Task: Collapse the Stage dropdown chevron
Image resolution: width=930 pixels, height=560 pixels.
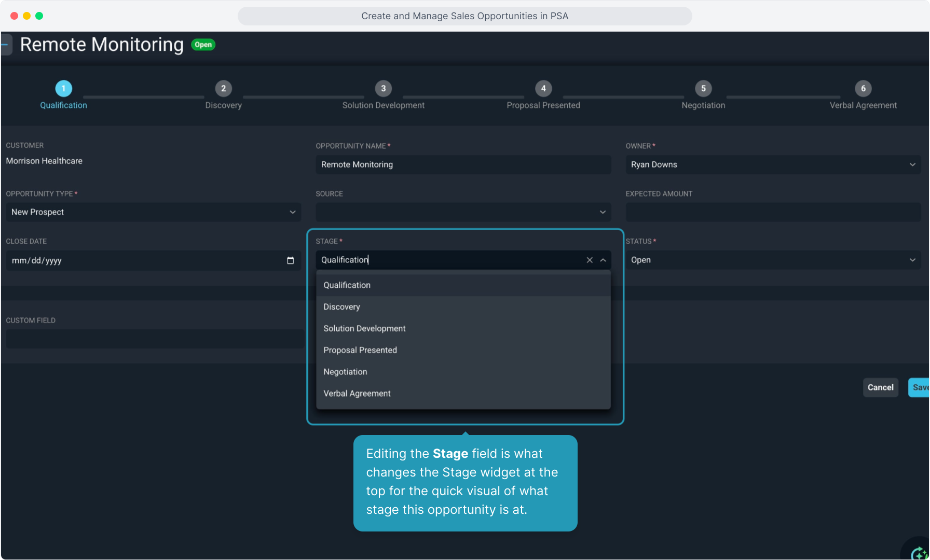Action: 603,260
